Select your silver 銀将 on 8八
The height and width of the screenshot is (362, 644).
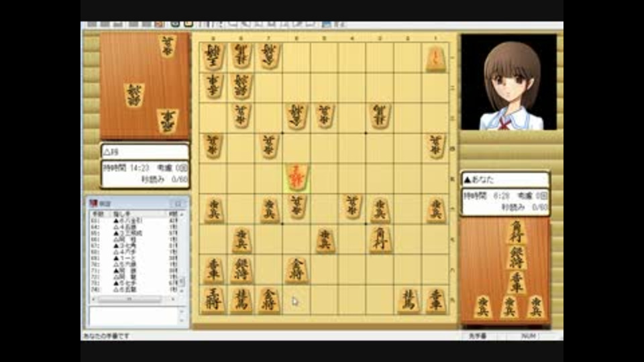241,269
